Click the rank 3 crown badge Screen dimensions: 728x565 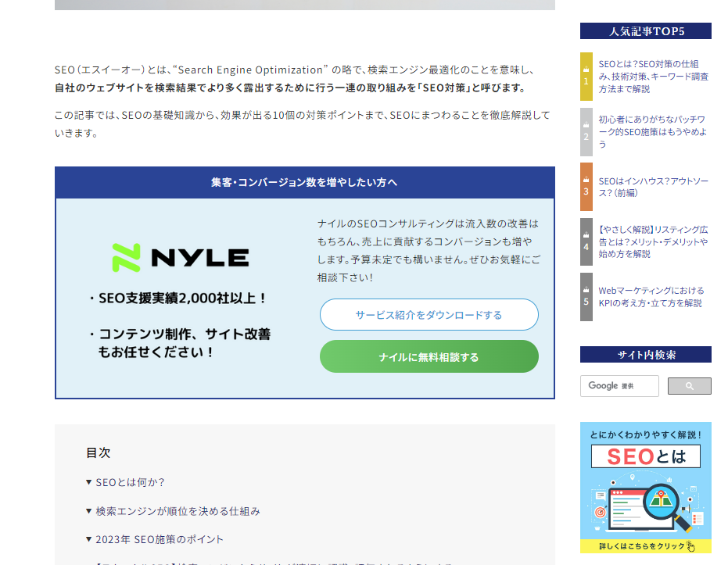(x=586, y=187)
